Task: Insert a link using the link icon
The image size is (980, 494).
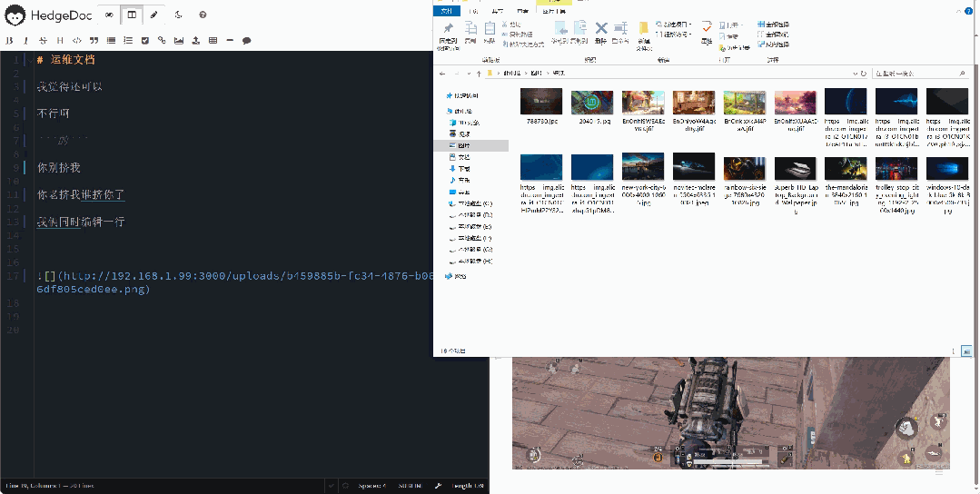Action: pos(162,41)
